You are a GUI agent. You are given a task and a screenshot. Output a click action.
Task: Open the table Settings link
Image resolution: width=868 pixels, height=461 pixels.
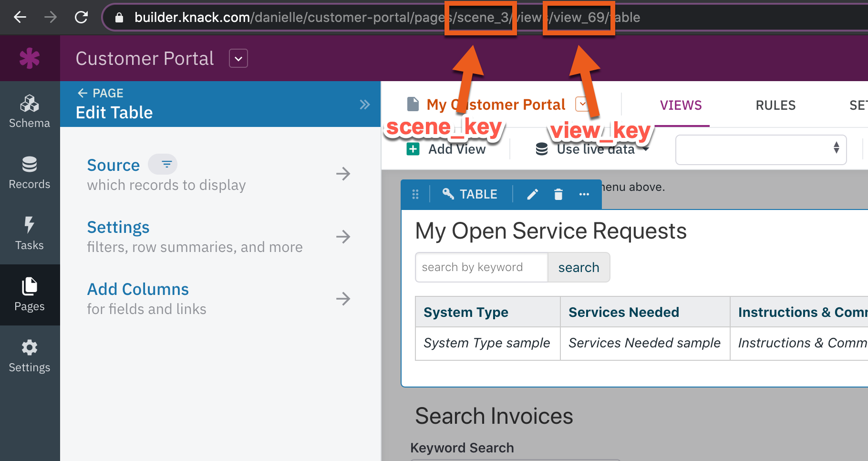point(118,227)
